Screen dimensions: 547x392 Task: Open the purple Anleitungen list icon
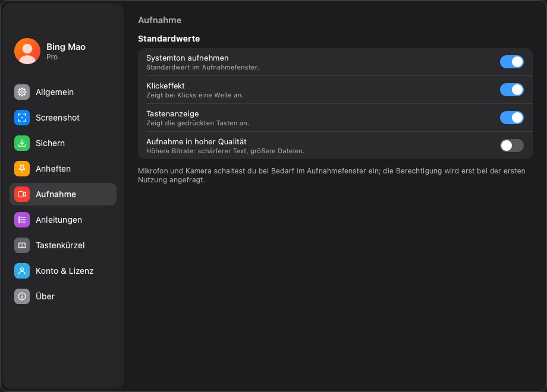click(x=22, y=220)
